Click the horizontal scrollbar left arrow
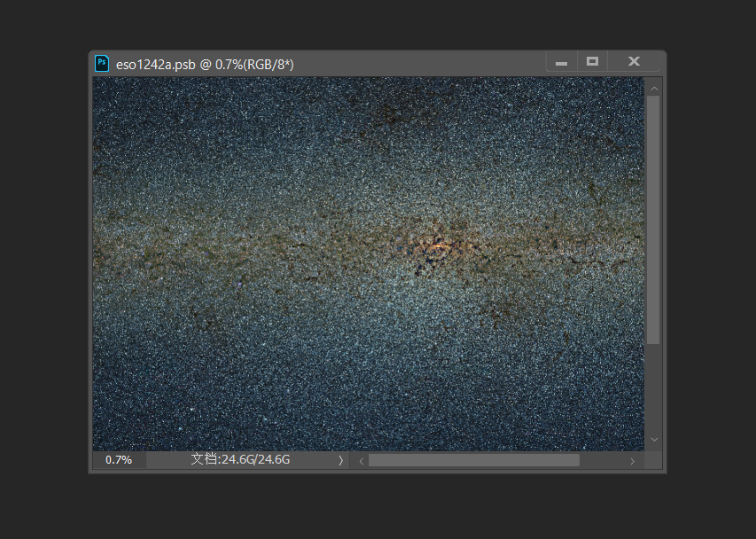The height and width of the screenshot is (539, 756). [x=361, y=461]
